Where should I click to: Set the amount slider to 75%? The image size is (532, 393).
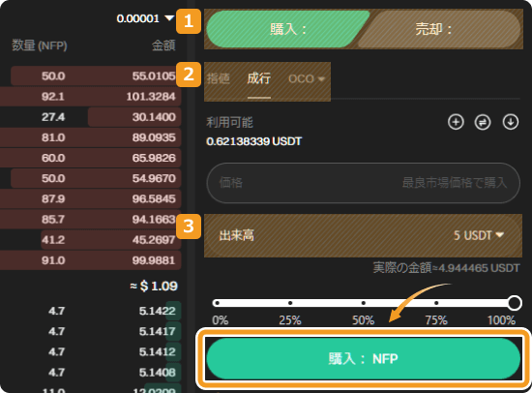[436, 303]
